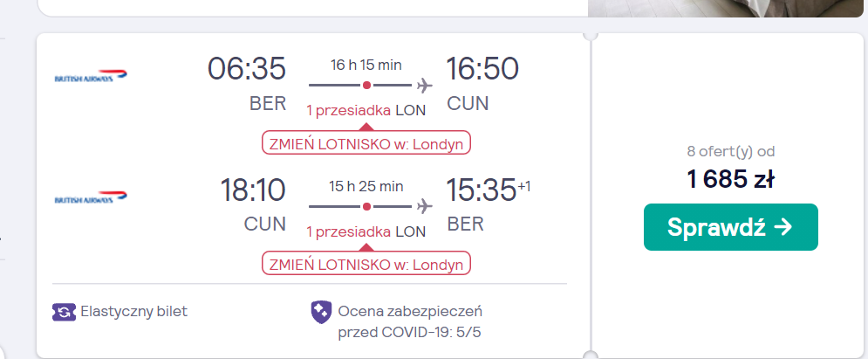Click the Elastyczny bilet ticket icon

click(x=64, y=312)
